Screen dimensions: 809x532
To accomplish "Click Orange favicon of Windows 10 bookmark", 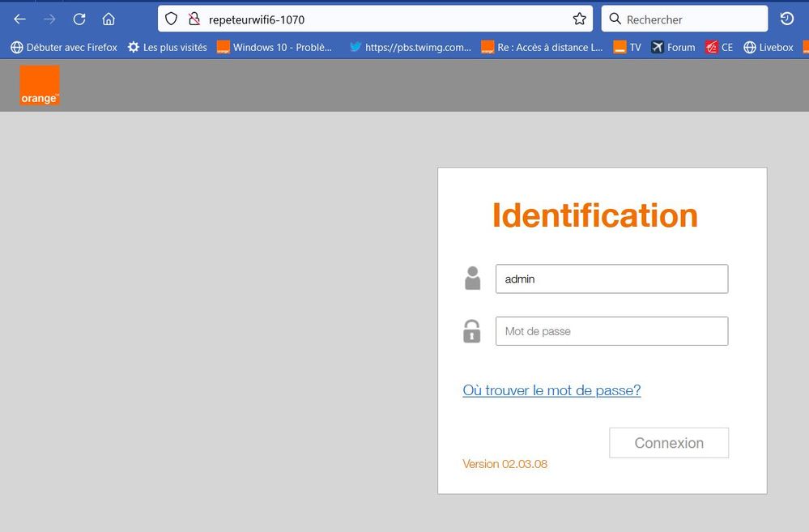I will pos(223,48).
